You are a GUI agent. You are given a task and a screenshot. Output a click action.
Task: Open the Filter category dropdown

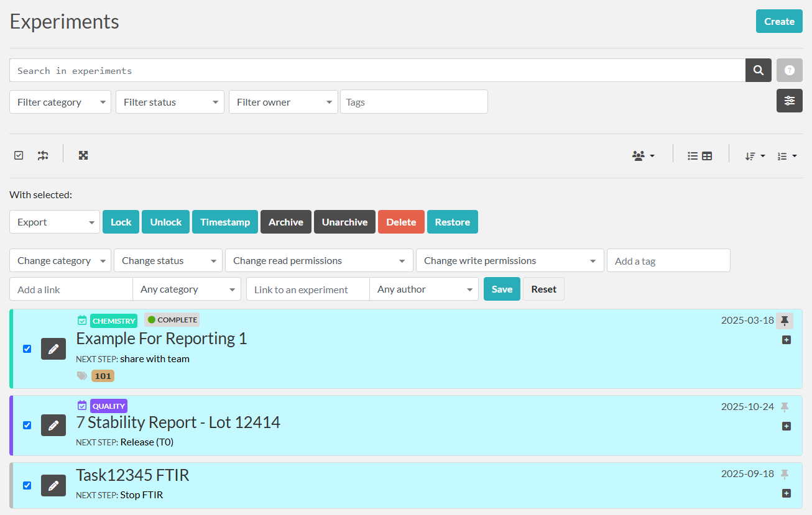click(60, 102)
